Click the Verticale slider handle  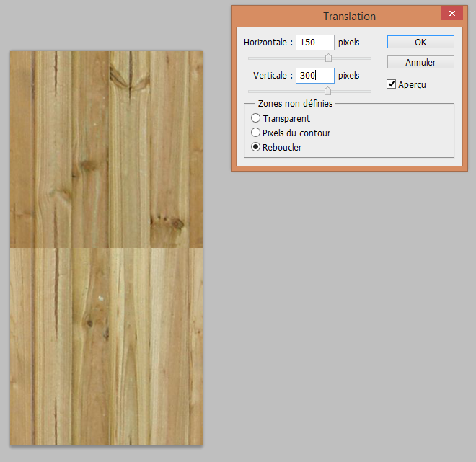327,91
